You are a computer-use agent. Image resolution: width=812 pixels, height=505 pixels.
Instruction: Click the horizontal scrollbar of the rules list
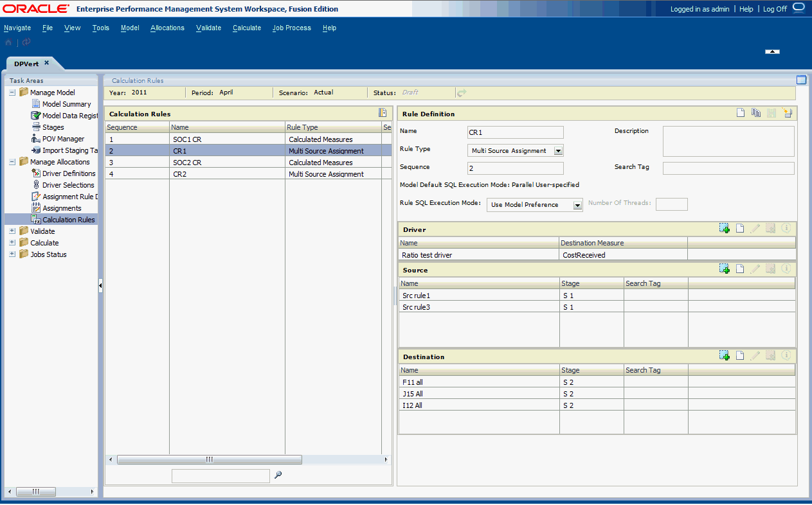click(209, 459)
